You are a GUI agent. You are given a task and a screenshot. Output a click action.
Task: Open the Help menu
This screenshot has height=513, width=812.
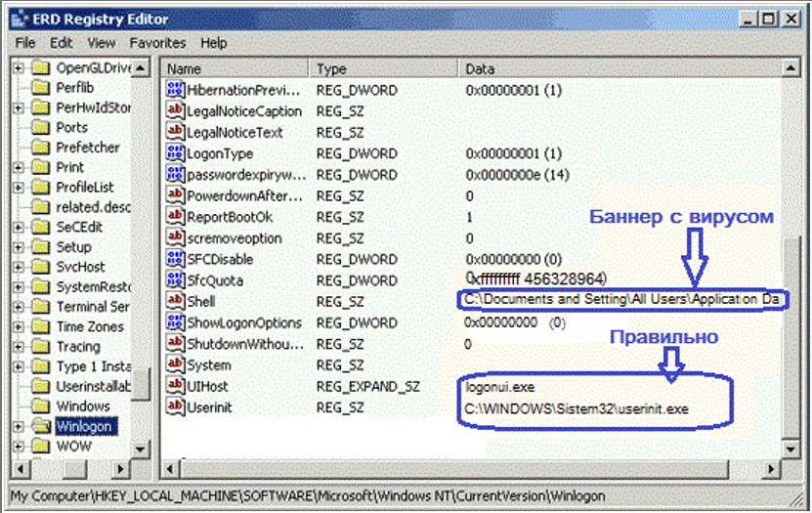[214, 43]
